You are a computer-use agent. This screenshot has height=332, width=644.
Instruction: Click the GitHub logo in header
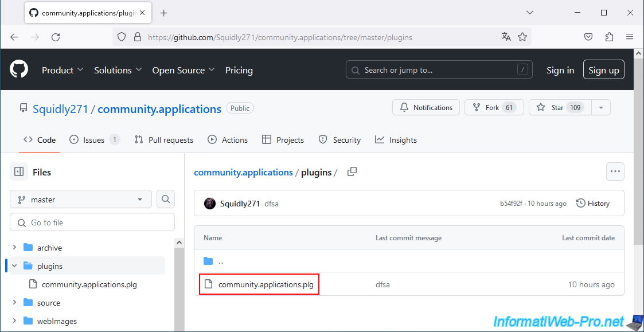19,70
